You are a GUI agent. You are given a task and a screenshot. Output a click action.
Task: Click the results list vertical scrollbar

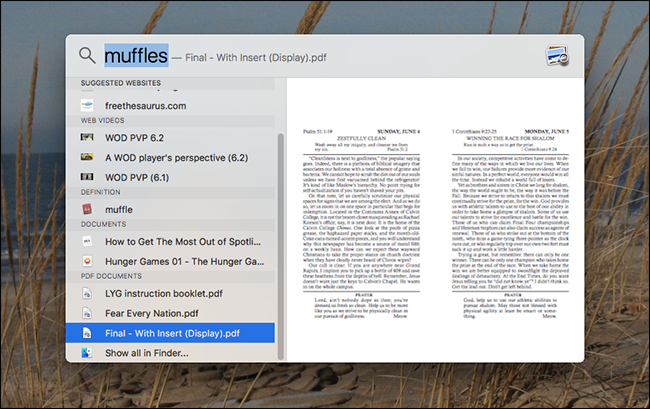coord(281,247)
